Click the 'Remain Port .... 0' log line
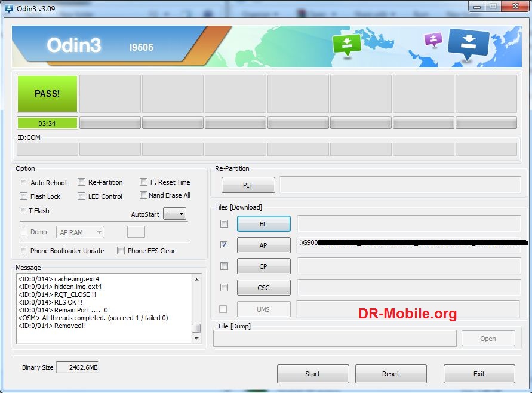532x393 pixels. pyautogui.click(x=63, y=310)
